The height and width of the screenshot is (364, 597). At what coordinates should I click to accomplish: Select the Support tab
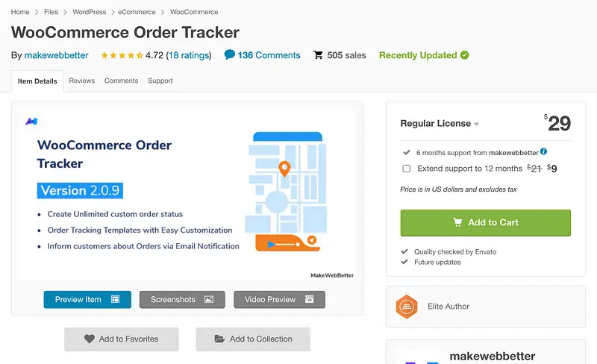click(160, 81)
